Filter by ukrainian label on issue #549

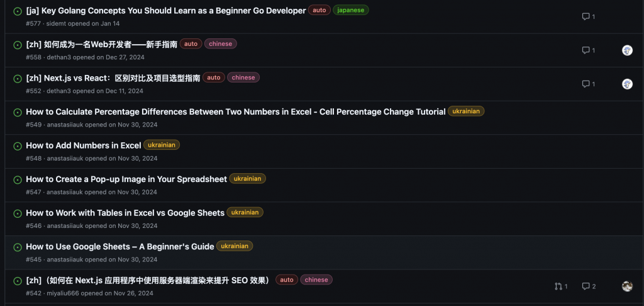(x=466, y=111)
